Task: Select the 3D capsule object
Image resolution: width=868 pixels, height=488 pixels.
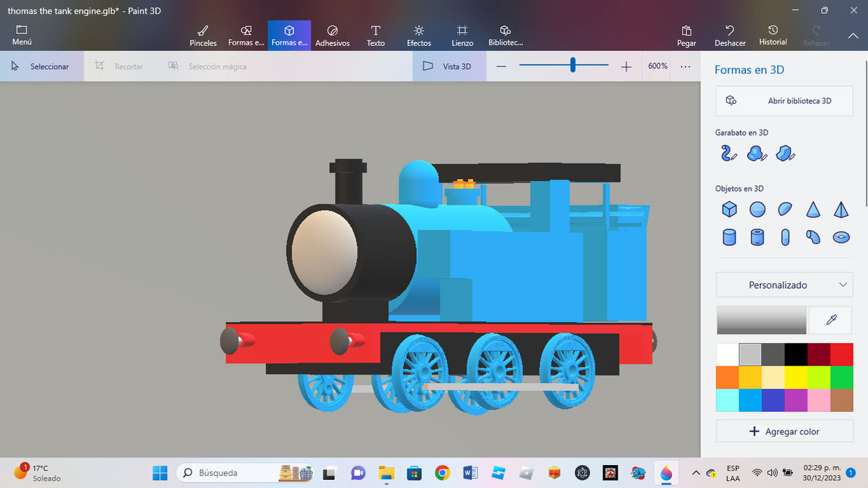Action: point(785,237)
